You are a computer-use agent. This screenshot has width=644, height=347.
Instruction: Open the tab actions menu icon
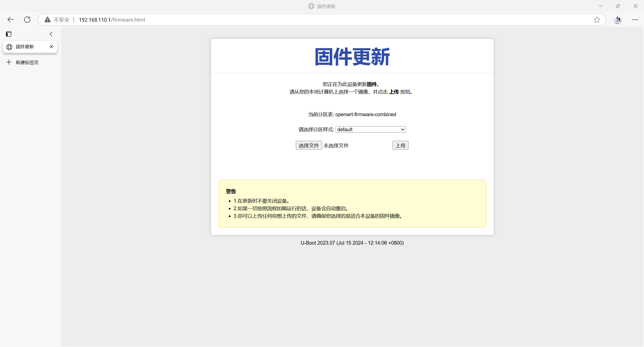click(x=9, y=34)
